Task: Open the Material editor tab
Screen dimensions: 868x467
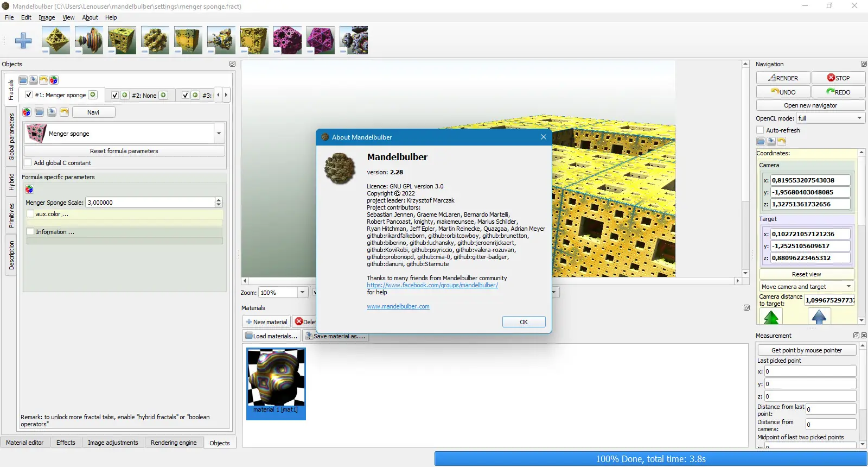Action: pos(24,443)
